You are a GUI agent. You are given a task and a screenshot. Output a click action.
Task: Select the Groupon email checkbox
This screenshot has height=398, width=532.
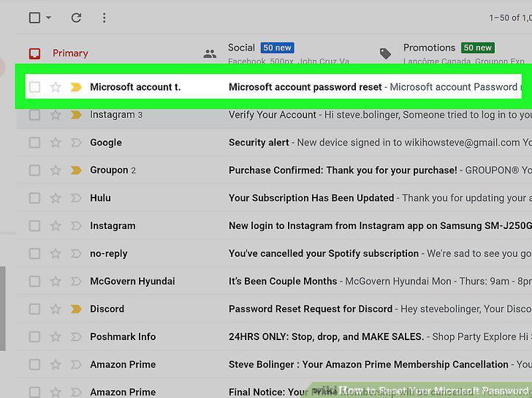(34, 170)
